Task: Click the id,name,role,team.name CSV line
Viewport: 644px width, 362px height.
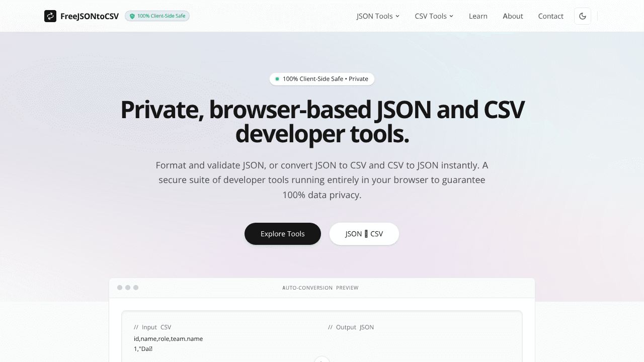Action: point(168,339)
